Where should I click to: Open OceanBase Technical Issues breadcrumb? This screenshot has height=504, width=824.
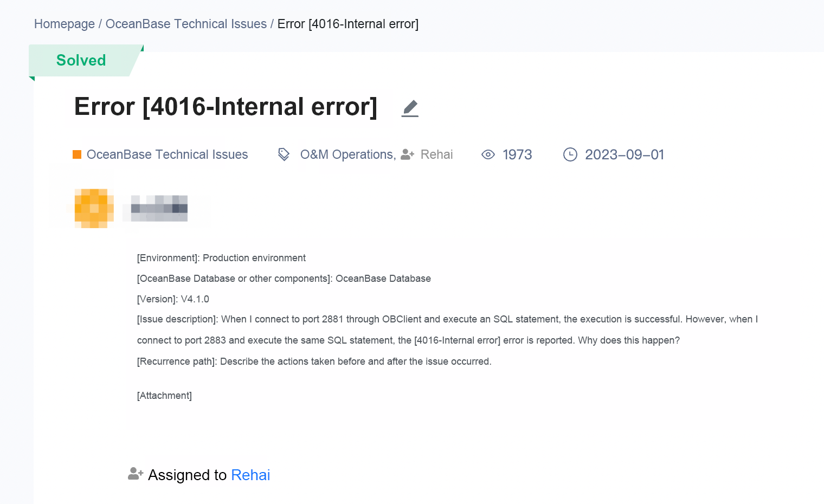click(x=186, y=24)
